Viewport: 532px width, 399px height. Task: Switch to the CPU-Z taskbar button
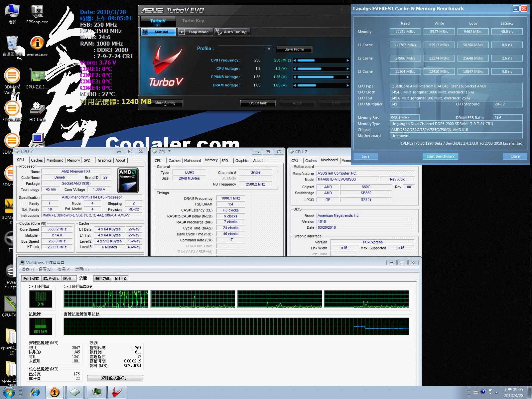coord(75,393)
